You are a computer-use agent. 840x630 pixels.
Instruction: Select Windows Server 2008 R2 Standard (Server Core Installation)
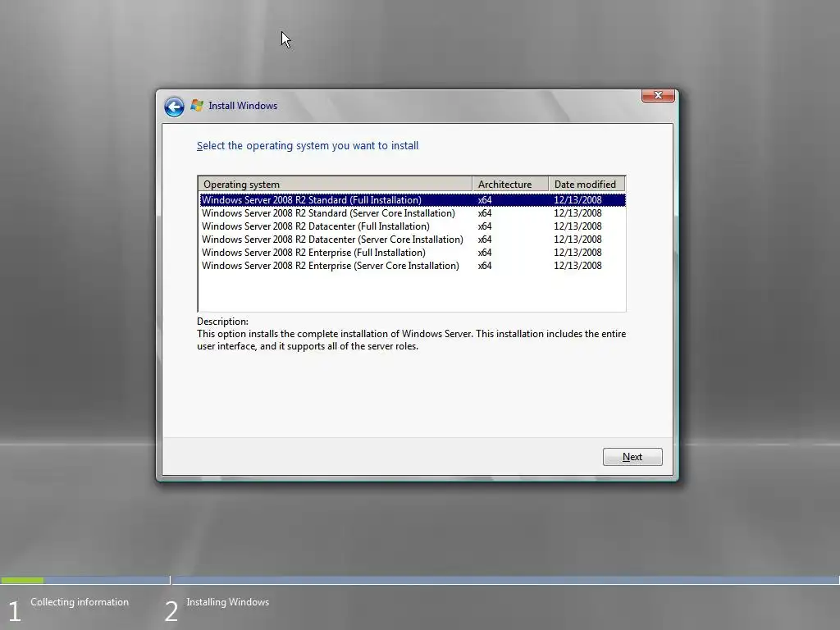pos(413,213)
